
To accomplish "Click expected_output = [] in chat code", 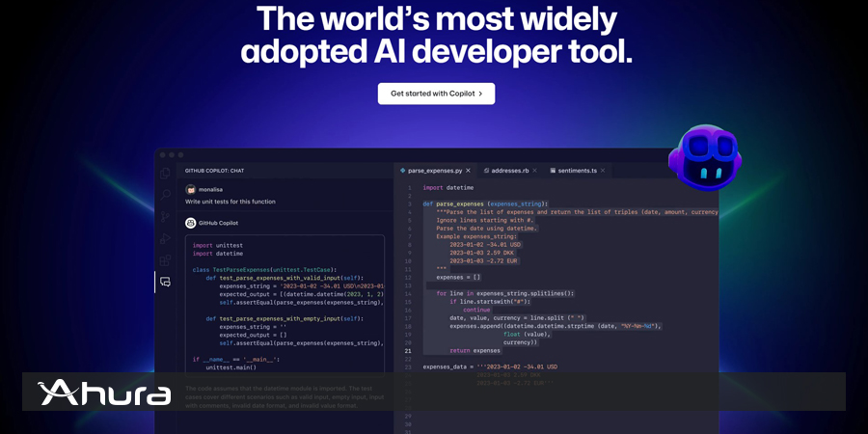I will coord(253,335).
